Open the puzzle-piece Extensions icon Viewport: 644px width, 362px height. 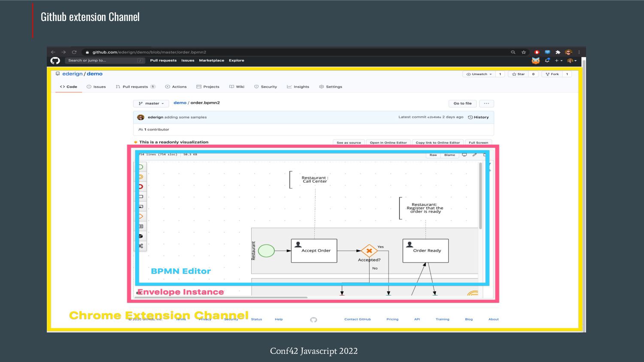point(558,52)
